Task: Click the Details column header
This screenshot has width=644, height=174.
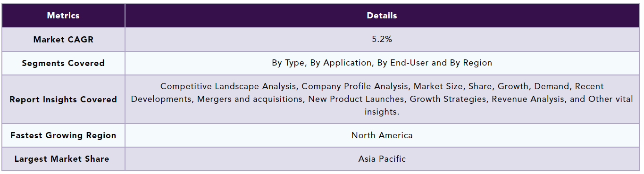Action: [x=382, y=16]
